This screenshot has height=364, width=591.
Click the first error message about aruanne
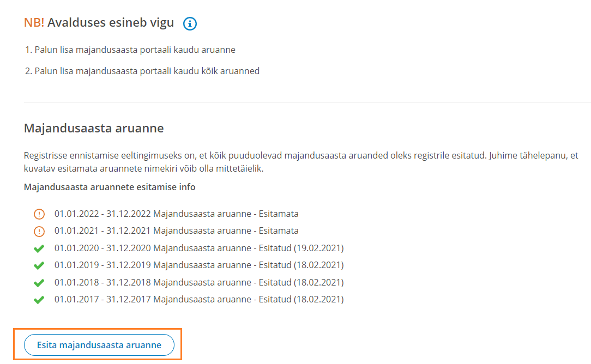(x=130, y=50)
